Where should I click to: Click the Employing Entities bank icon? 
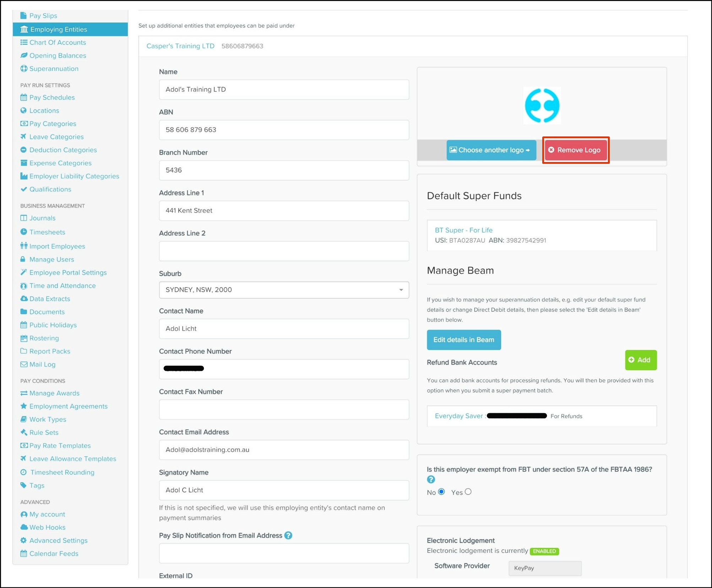click(x=24, y=29)
